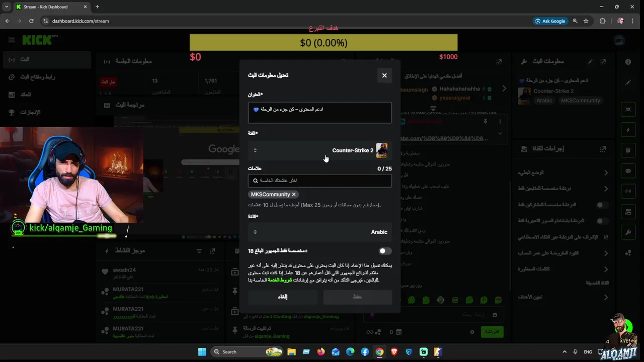Open File Explorer from the taskbar
The height and width of the screenshot is (362, 644).
(x=292, y=352)
